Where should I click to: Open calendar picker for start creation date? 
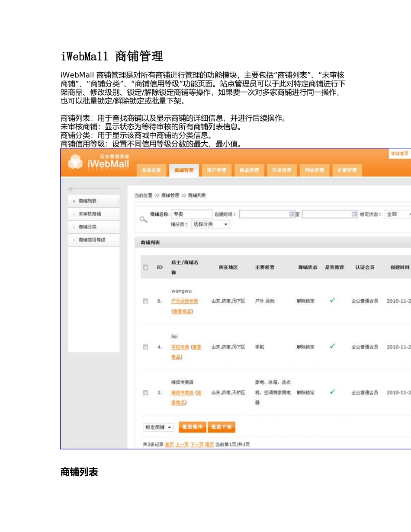(x=292, y=214)
